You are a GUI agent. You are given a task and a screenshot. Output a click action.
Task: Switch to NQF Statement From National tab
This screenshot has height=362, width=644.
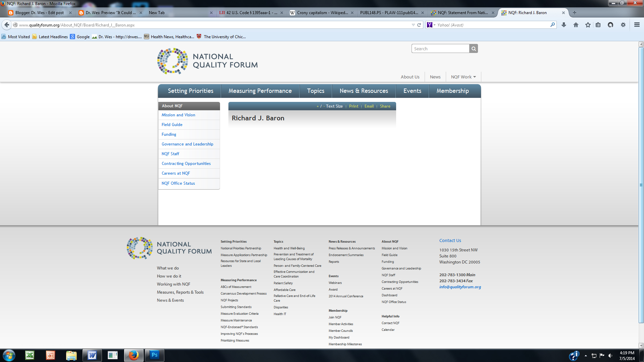coord(462,13)
